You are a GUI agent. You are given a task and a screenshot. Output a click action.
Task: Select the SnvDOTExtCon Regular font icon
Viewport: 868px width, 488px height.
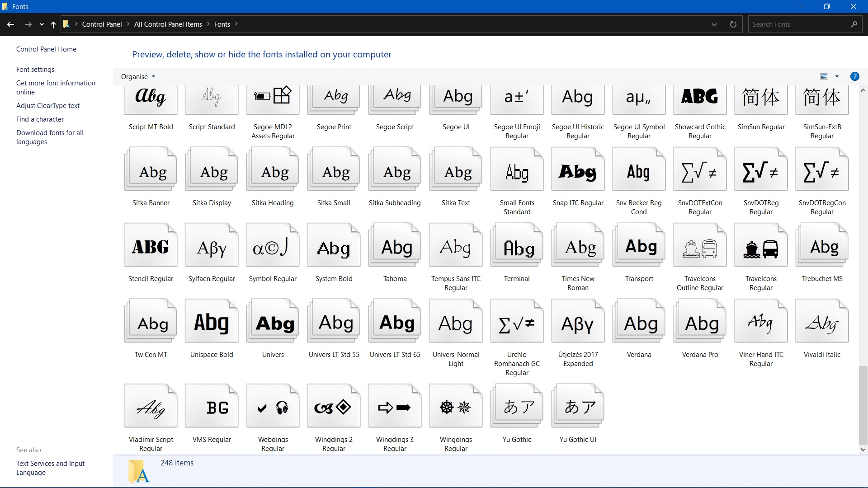click(700, 169)
